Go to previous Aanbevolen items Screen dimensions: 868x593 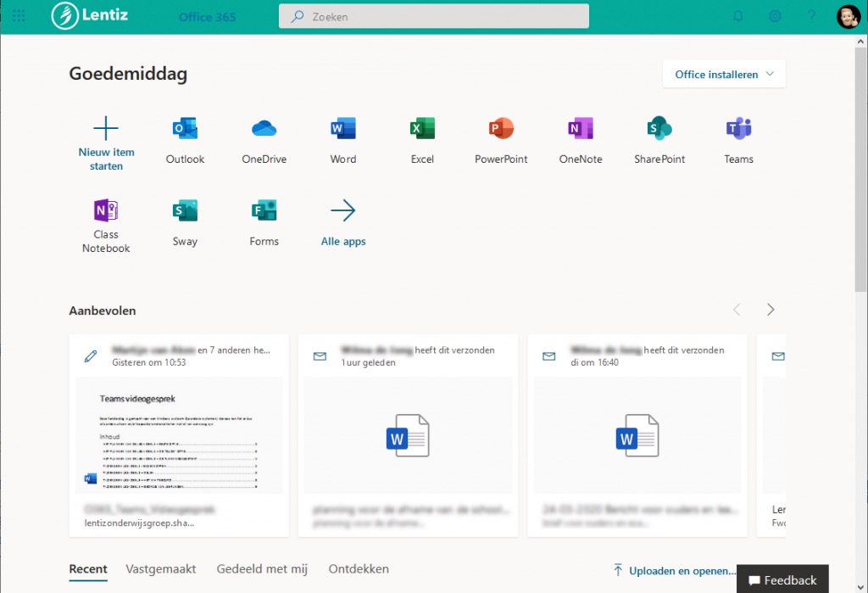(x=737, y=310)
